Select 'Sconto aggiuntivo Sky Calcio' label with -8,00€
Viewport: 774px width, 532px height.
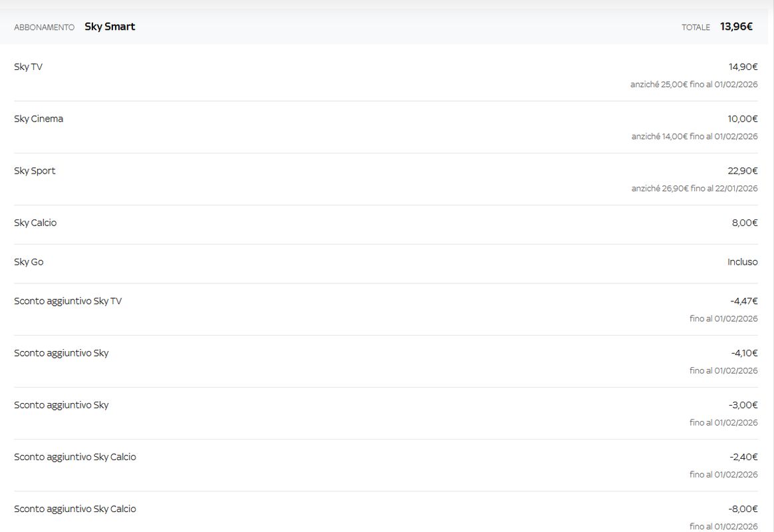click(75, 509)
